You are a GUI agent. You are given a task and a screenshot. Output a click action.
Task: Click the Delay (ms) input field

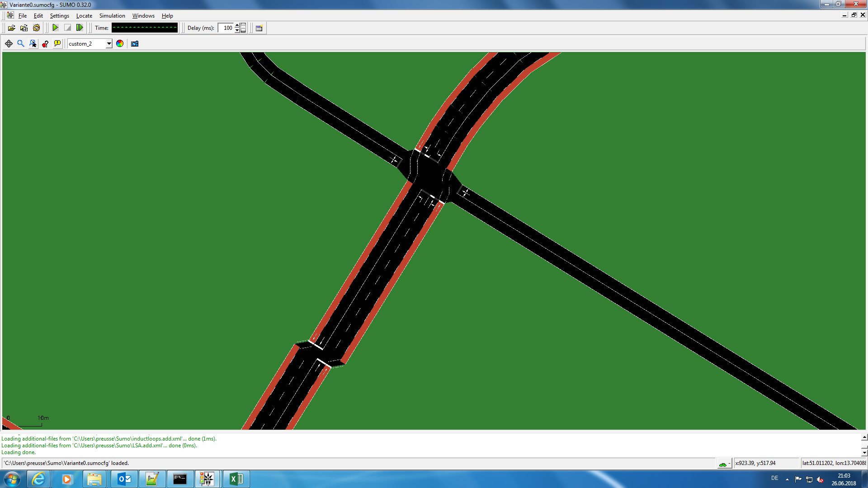[226, 28]
